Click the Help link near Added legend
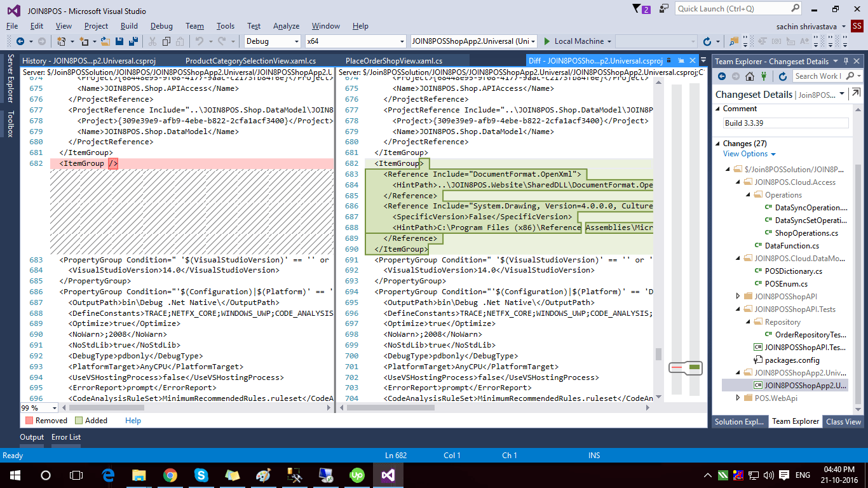868x488 pixels. click(133, 420)
